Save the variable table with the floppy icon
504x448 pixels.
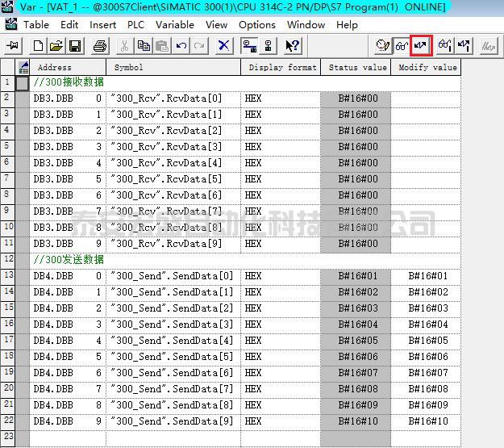74,46
